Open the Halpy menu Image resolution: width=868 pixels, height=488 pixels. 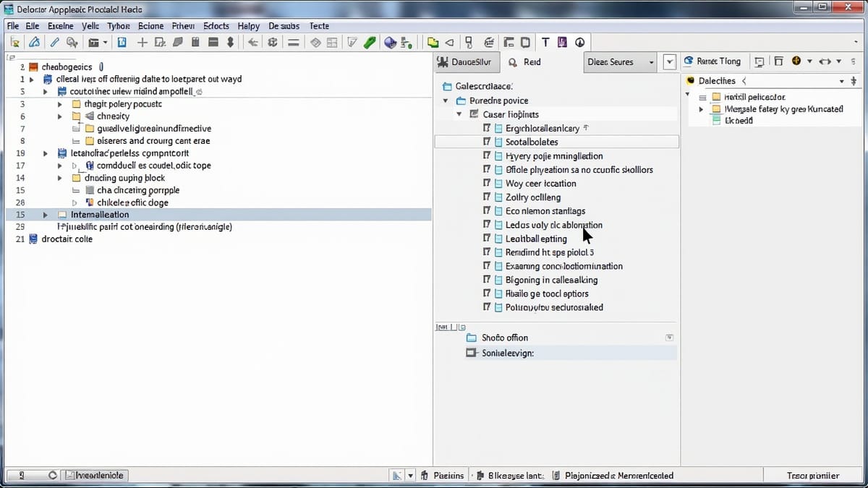point(248,25)
